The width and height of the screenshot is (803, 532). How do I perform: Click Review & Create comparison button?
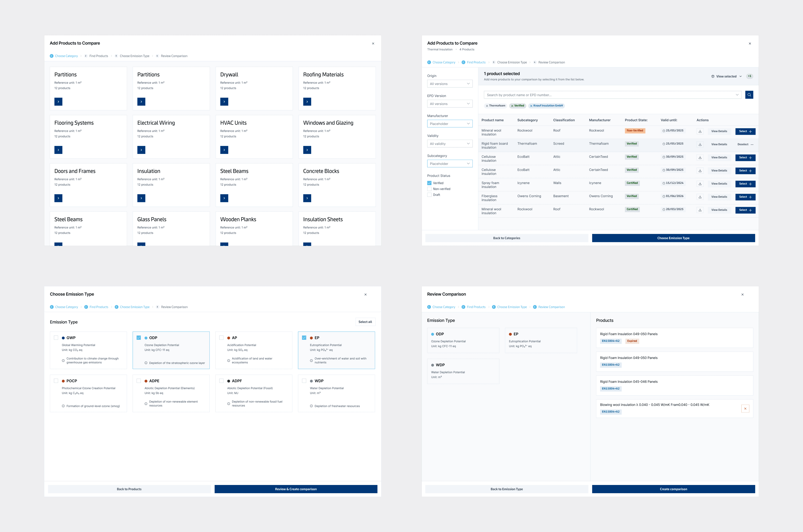(x=296, y=489)
